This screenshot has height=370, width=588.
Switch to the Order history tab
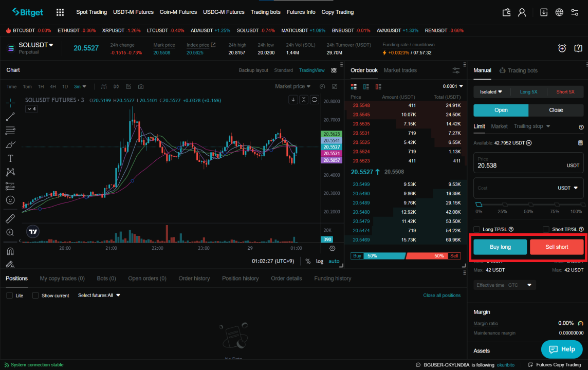[194, 279]
